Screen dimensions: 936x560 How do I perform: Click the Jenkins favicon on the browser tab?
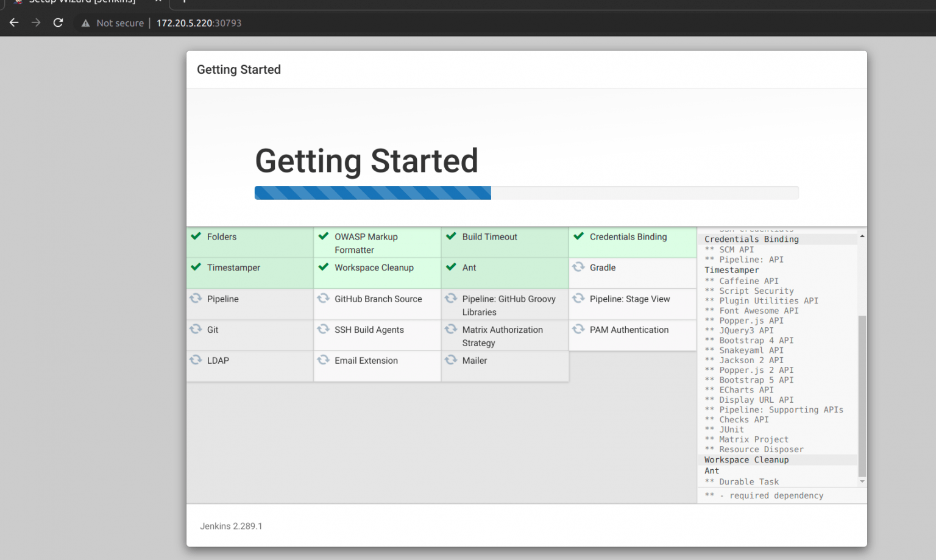point(17,2)
